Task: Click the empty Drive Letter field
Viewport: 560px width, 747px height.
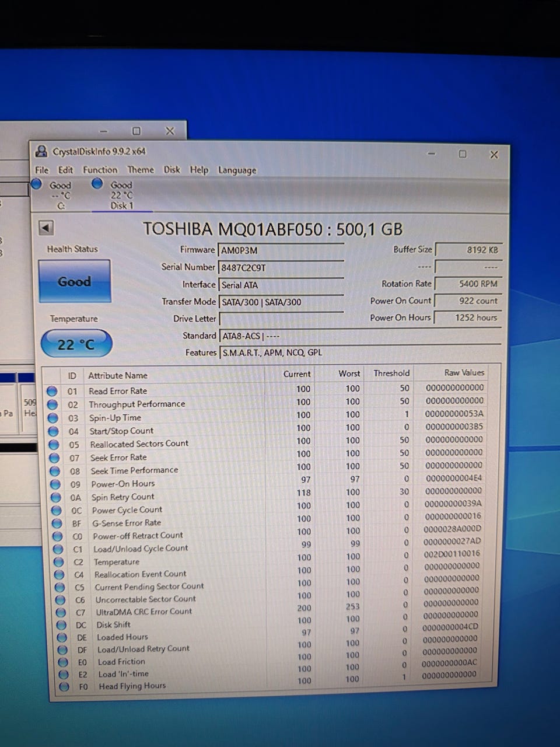Action: click(x=281, y=319)
